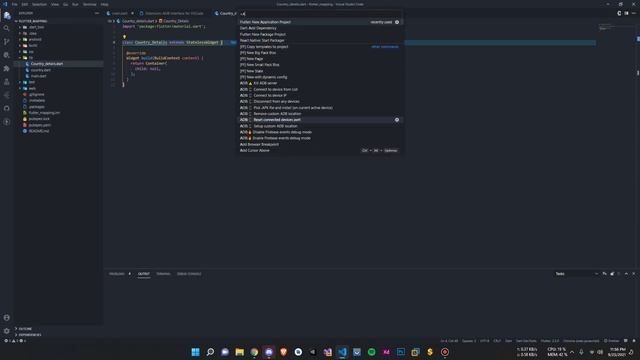Expand the test folder
Image resolution: width=640 pixels, height=360 pixels.
(59, 82)
